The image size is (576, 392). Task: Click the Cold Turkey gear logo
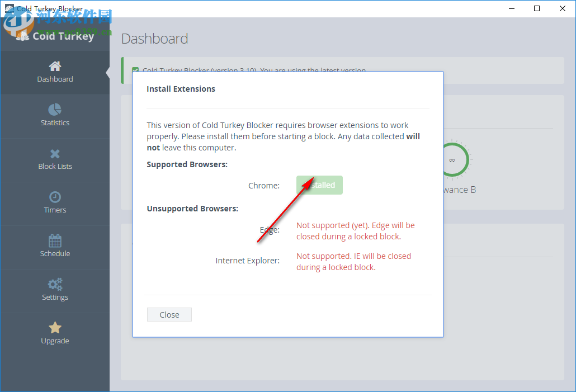(23, 36)
